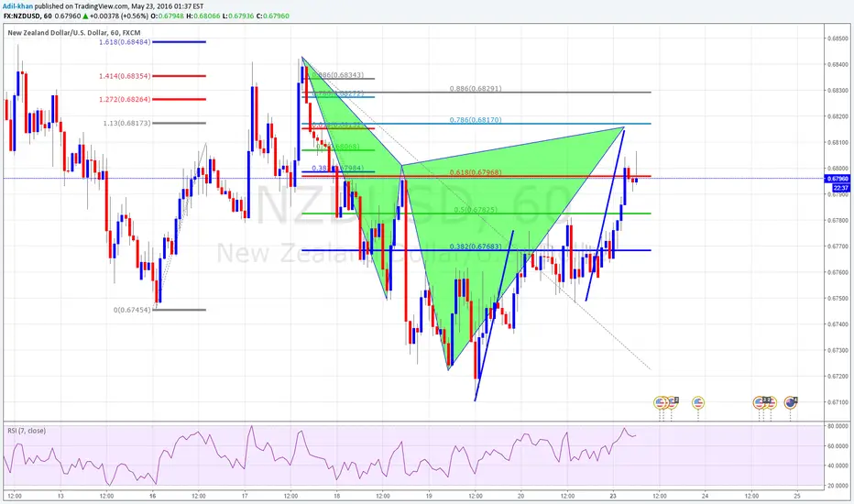Viewport: 854px width, 504px height.
Task: Click the current price tag 0.67960
Action: [838, 179]
